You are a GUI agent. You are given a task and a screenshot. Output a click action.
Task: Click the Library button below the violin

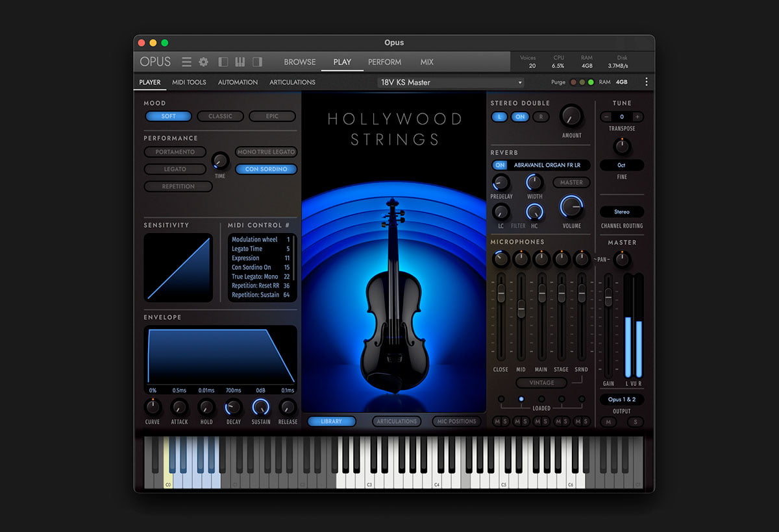[x=331, y=421]
